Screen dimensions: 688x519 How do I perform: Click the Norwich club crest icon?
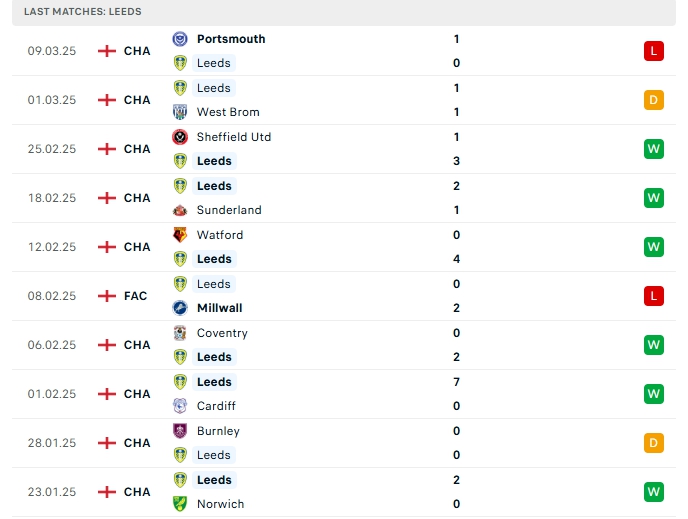(x=180, y=504)
